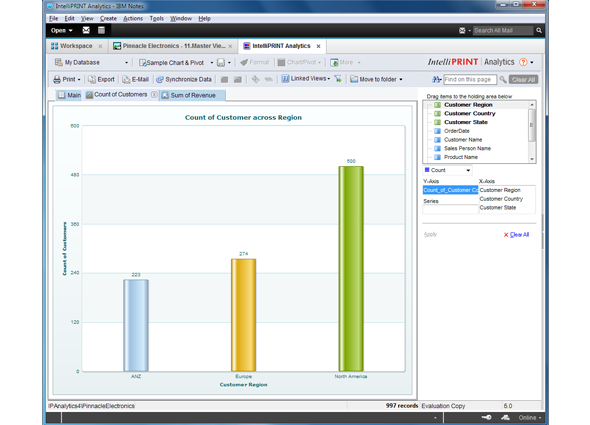Expand the My Database dropdown

tap(126, 62)
